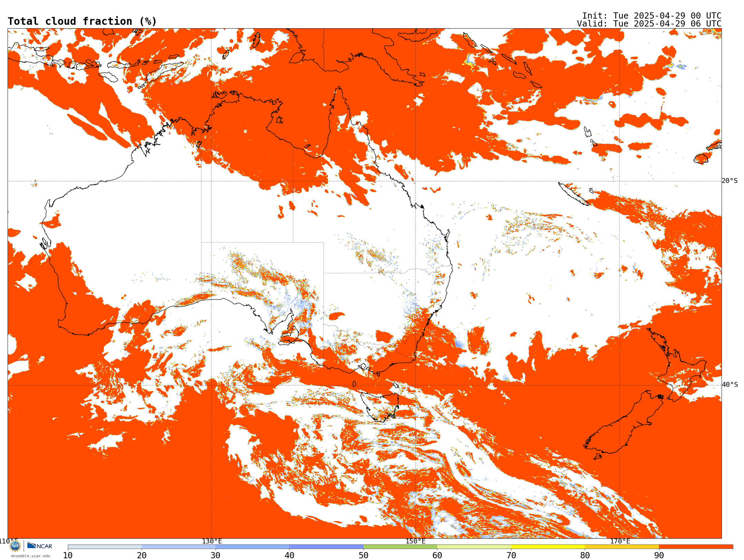This screenshot has height=560, width=744.
Task: Click the colorbar tick label 60
Action: [x=437, y=556]
